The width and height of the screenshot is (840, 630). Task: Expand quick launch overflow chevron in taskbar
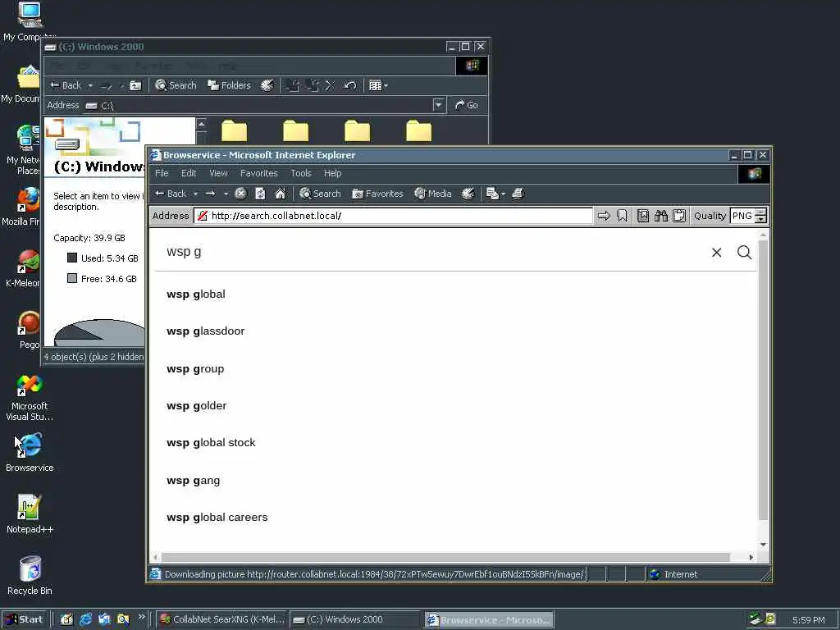(141, 617)
